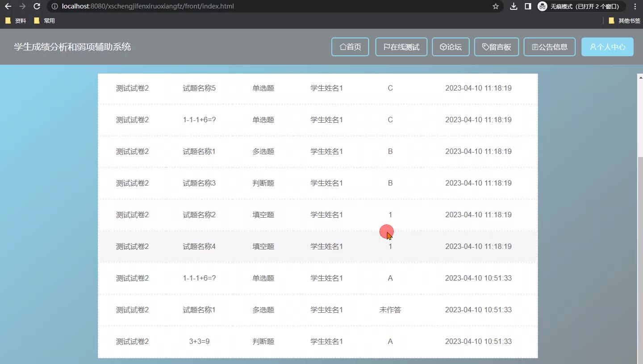Go to 首页 home page
The width and height of the screenshot is (643, 364).
pos(350,47)
